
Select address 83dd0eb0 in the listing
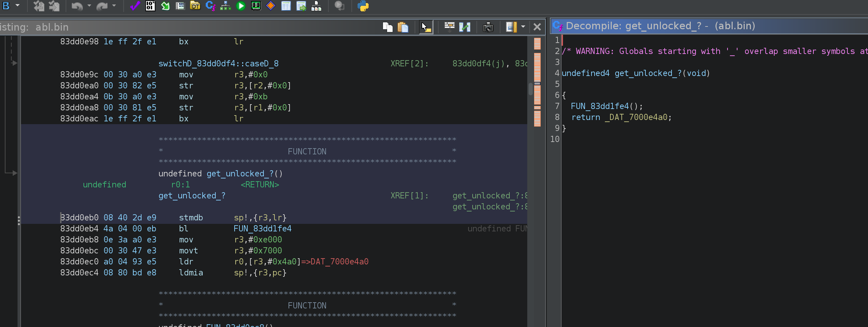[79, 218]
